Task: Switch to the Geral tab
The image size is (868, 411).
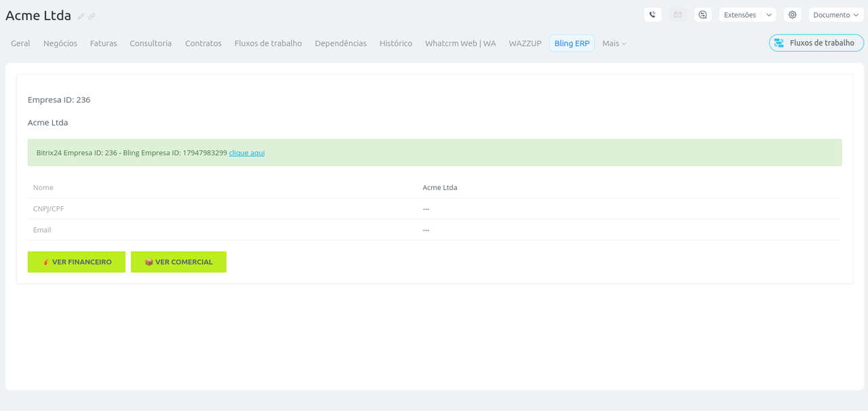Action: pos(20,43)
